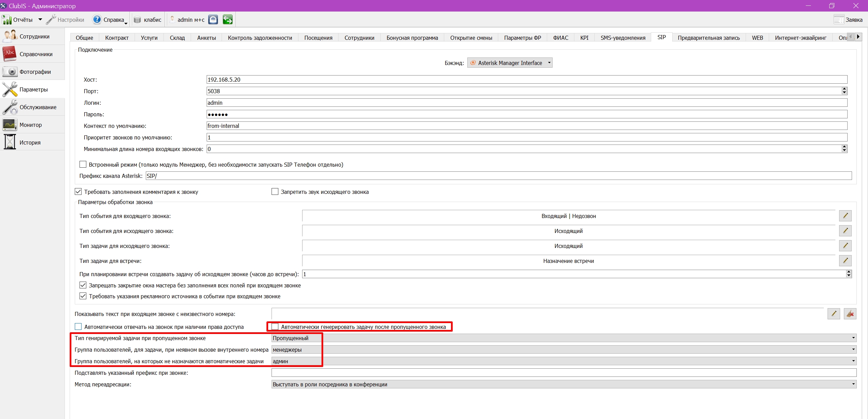The image size is (868, 419).
Task: Open the Справочники sidebar icon
Action: (10, 54)
